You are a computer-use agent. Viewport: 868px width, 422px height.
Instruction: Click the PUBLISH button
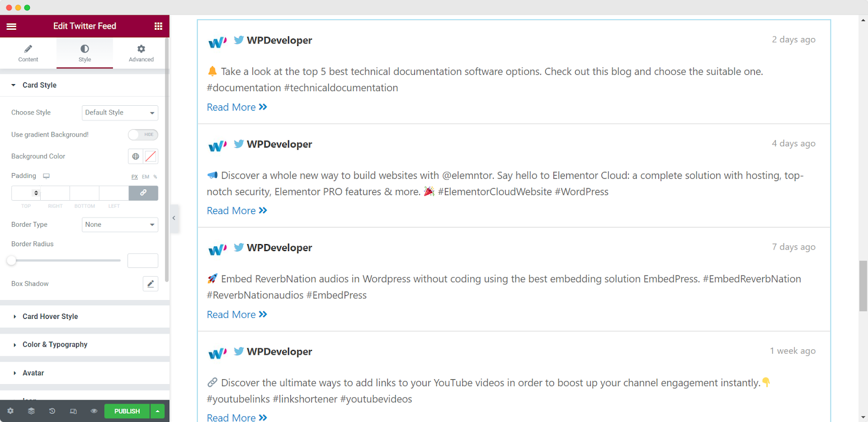(127, 411)
